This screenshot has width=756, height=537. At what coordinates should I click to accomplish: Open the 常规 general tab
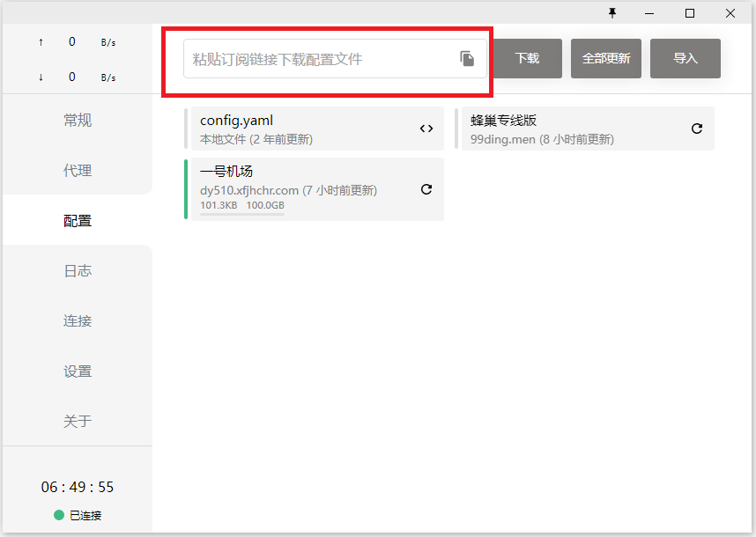[78, 120]
